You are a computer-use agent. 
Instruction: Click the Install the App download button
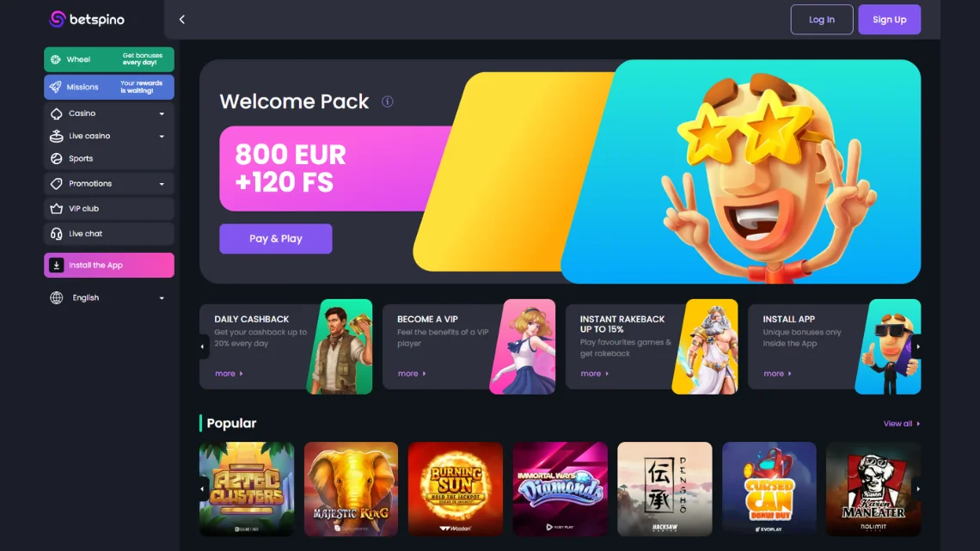109,265
